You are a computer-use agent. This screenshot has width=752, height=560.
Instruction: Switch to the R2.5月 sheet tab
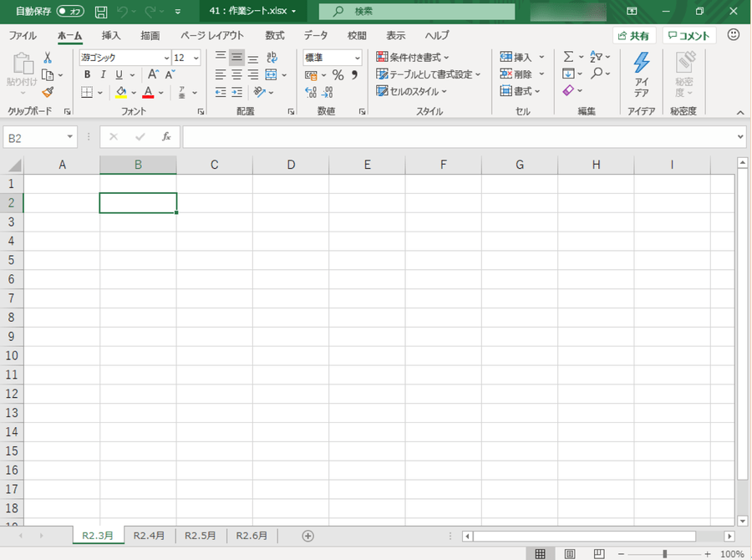point(201,536)
